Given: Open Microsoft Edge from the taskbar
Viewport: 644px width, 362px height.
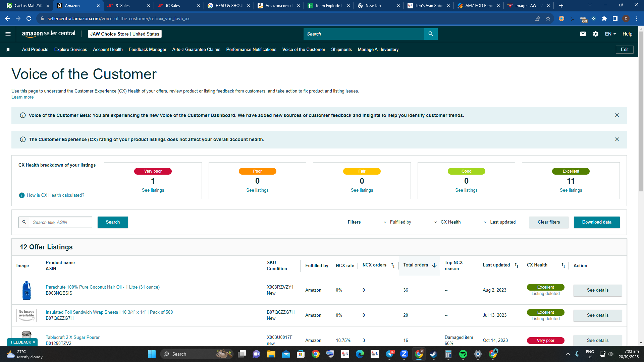Looking at the screenshot, I should [360, 354].
